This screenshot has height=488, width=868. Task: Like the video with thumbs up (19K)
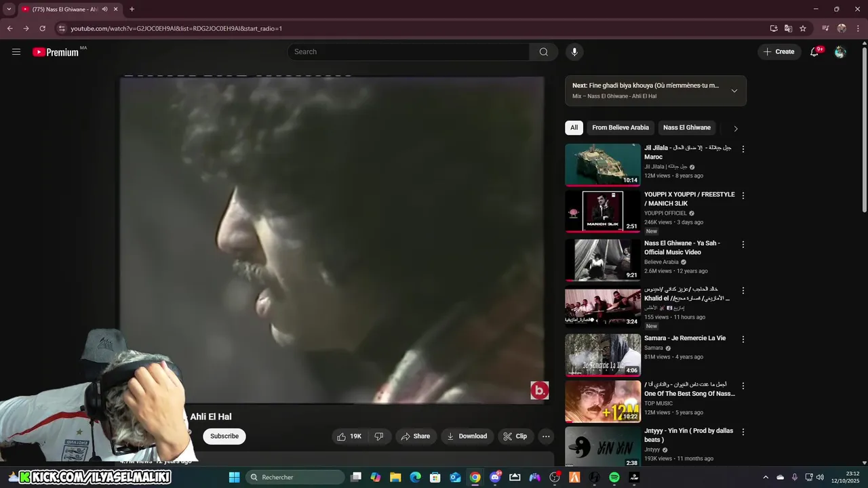[351, 436]
